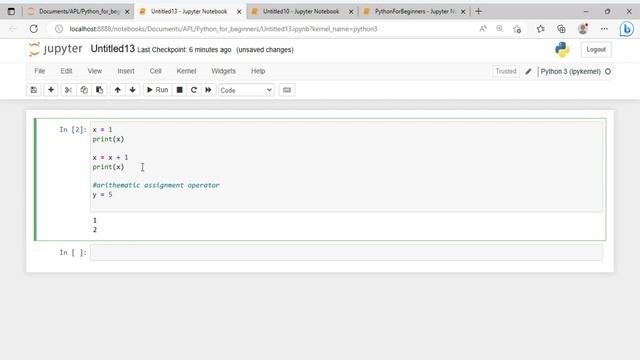The image size is (640, 360).
Task: Open the zoom magnifier icon
Action: (500, 29)
